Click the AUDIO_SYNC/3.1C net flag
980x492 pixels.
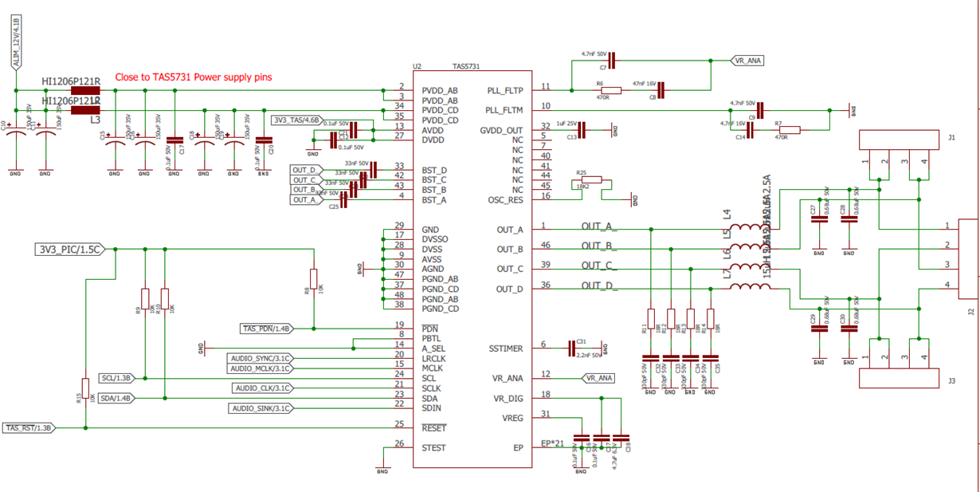tap(261, 359)
